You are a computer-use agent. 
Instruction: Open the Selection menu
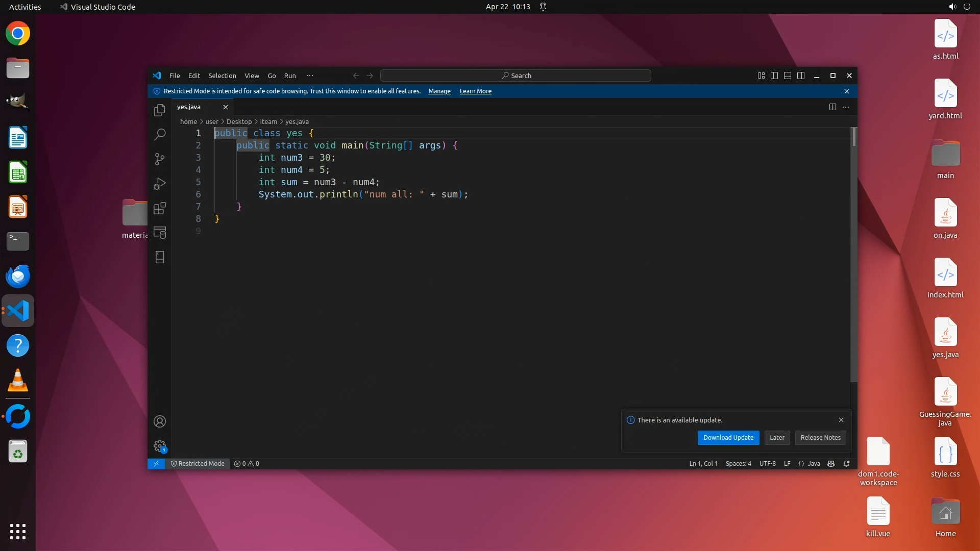point(222,76)
